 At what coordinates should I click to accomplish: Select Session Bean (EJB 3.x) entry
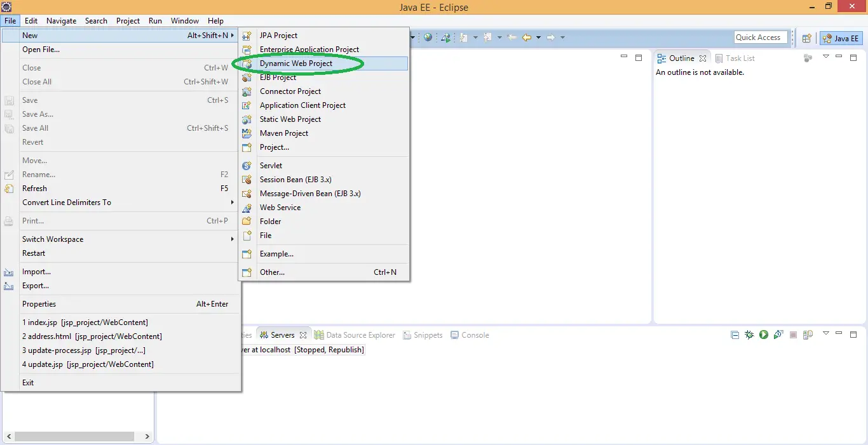click(324, 180)
